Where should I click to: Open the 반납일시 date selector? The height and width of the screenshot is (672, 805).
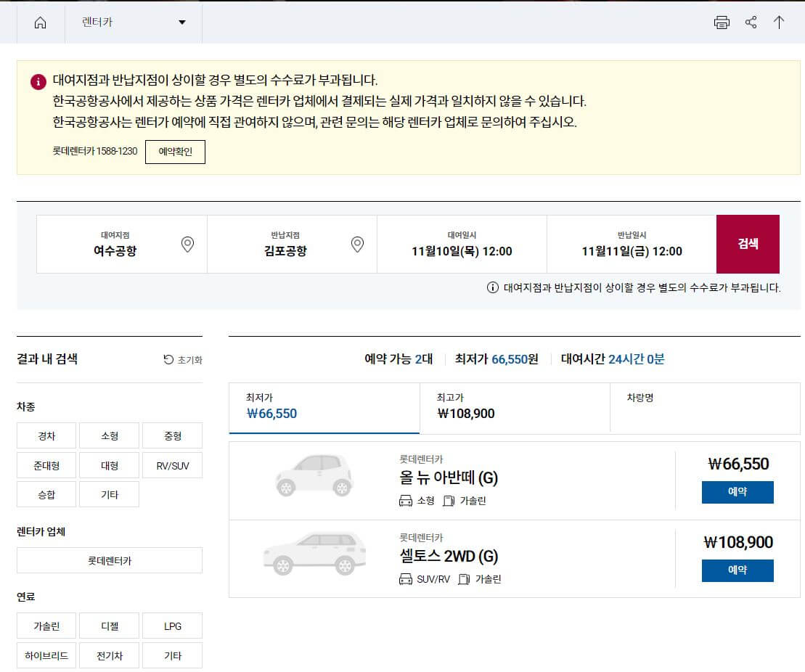[x=631, y=245]
